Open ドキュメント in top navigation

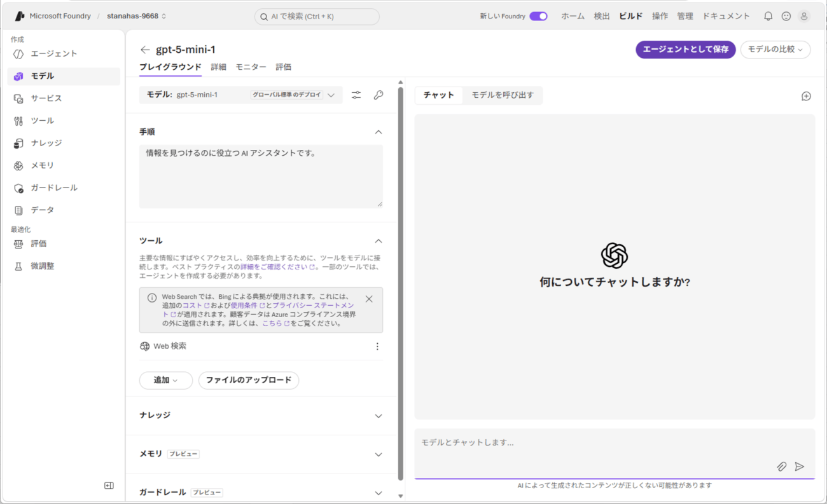[x=726, y=16]
